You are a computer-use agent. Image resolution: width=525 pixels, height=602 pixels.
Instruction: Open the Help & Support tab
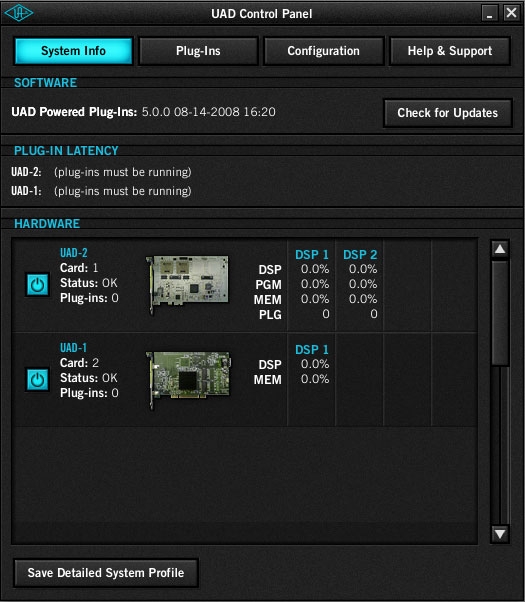pyautogui.click(x=450, y=51)
